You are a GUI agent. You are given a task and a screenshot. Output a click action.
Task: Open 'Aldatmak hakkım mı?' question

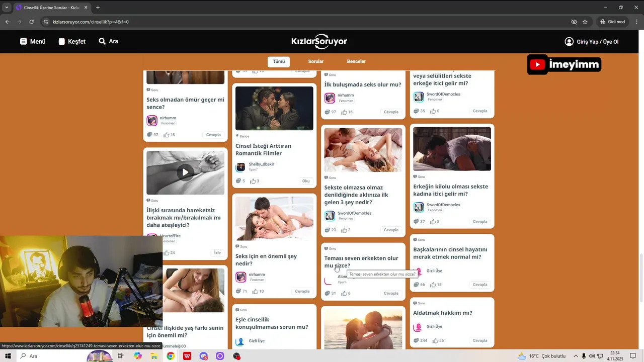[x=443, y=313]
